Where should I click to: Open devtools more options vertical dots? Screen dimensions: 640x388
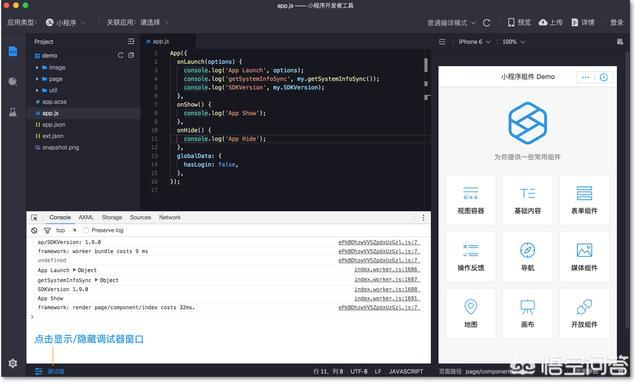coord(423,218)
